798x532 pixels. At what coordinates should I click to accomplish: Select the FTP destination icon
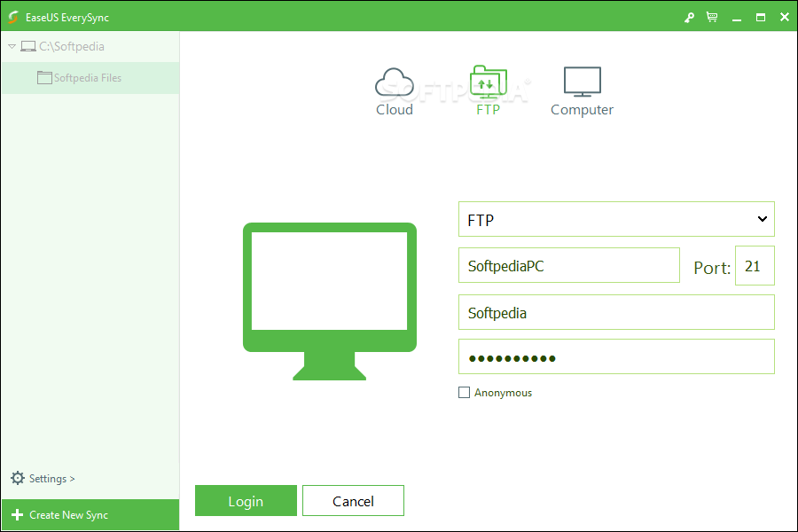488,82
